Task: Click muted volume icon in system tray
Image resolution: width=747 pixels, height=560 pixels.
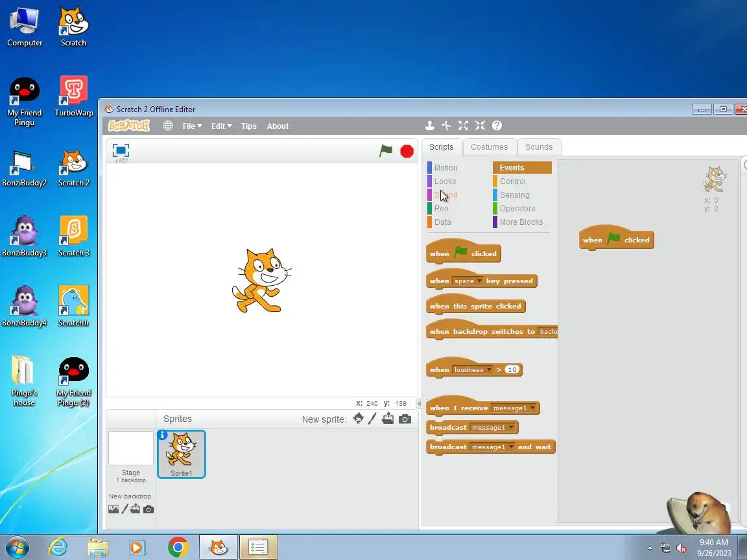Action: tap(682, 548)
